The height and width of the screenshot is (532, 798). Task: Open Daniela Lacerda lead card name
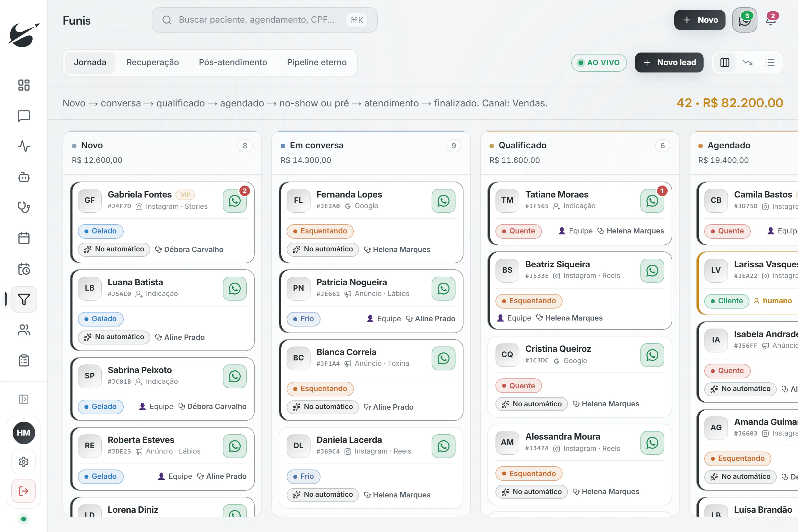349,440
